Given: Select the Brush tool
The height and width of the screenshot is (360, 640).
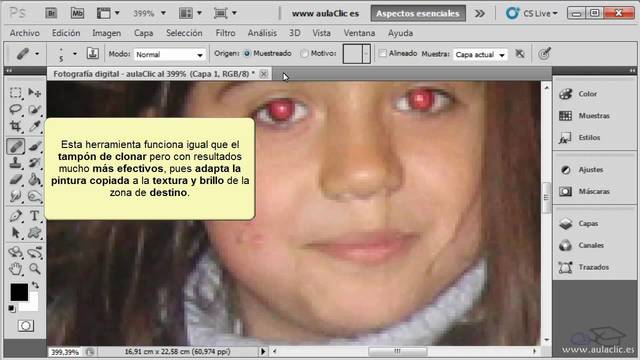Looking at the screenshot, I should [35, 146].
